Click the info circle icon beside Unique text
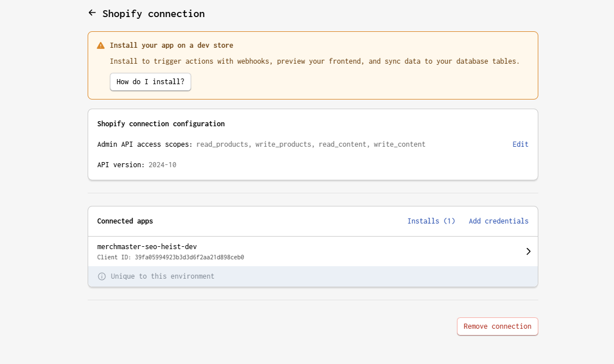The height and width of the screenshot is (364, 614). coord(102,276)
